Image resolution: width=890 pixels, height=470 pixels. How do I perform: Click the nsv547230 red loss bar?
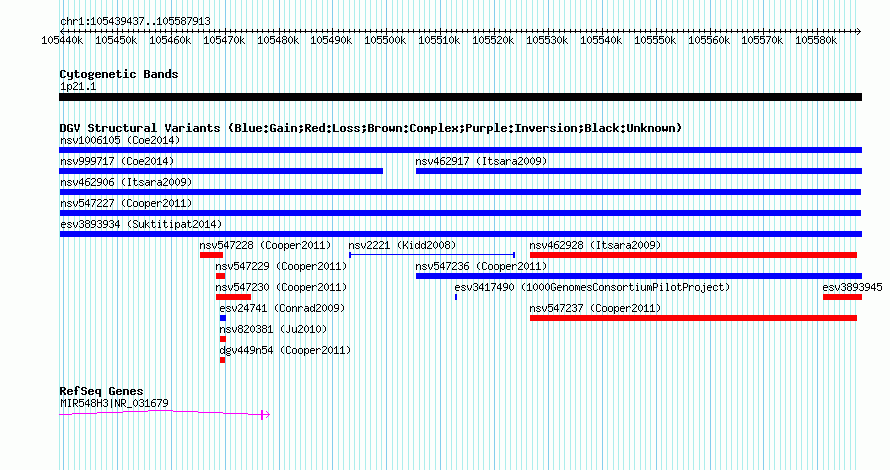(233, 297)
